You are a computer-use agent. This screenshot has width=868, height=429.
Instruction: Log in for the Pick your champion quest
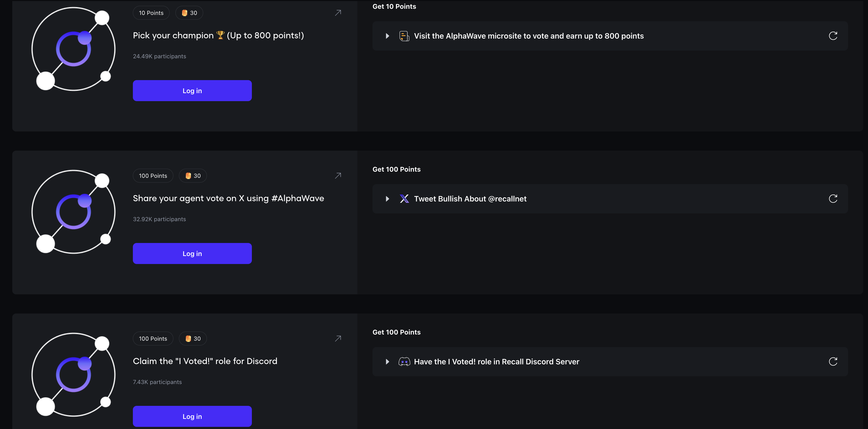tap(192, 90)
